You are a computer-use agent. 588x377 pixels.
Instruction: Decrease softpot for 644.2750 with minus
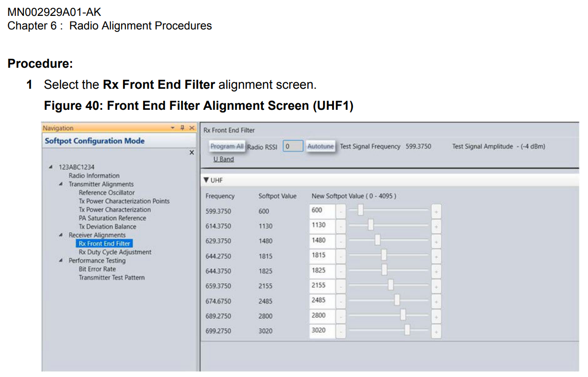tap(341, 256)
